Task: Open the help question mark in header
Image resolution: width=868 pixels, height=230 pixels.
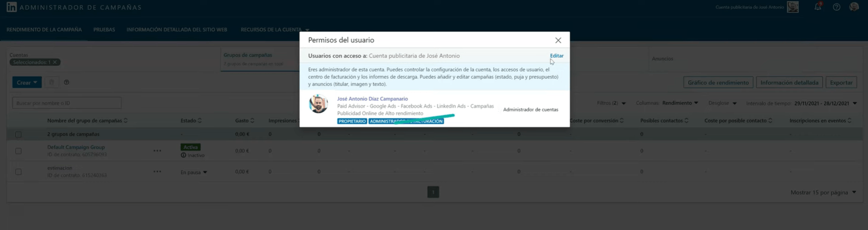Action: pyautogui.click(x=836, y=7)
